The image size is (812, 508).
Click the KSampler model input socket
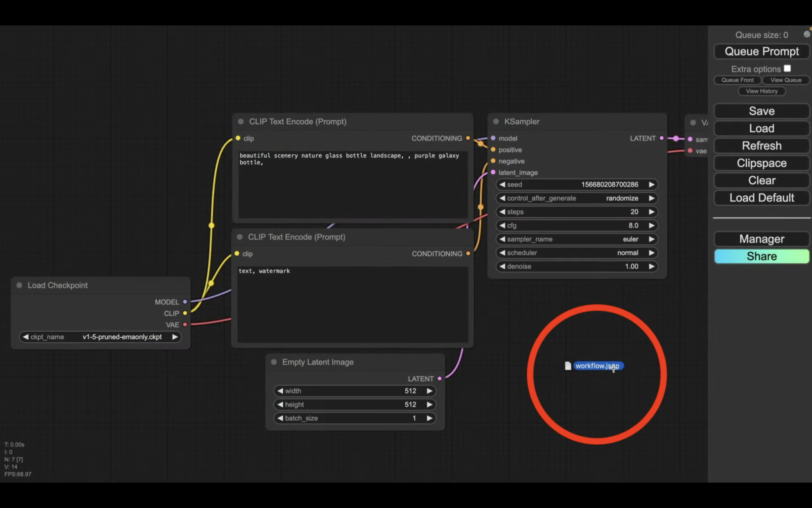point(493,138)
